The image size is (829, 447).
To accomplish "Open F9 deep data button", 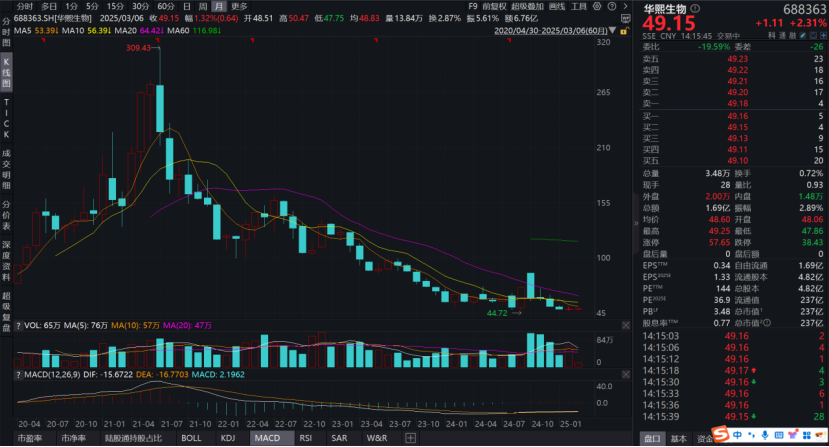I will [x=473, y=6].
